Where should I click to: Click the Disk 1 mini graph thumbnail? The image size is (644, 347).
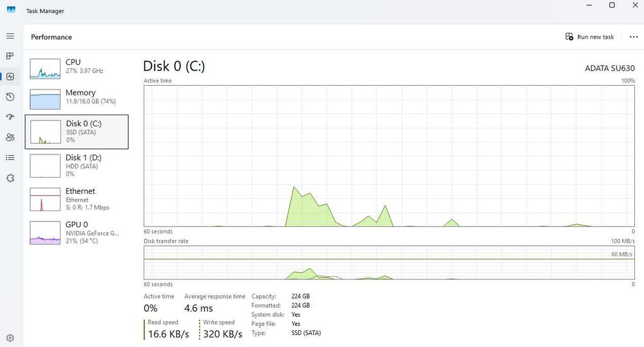pos(45,166)
